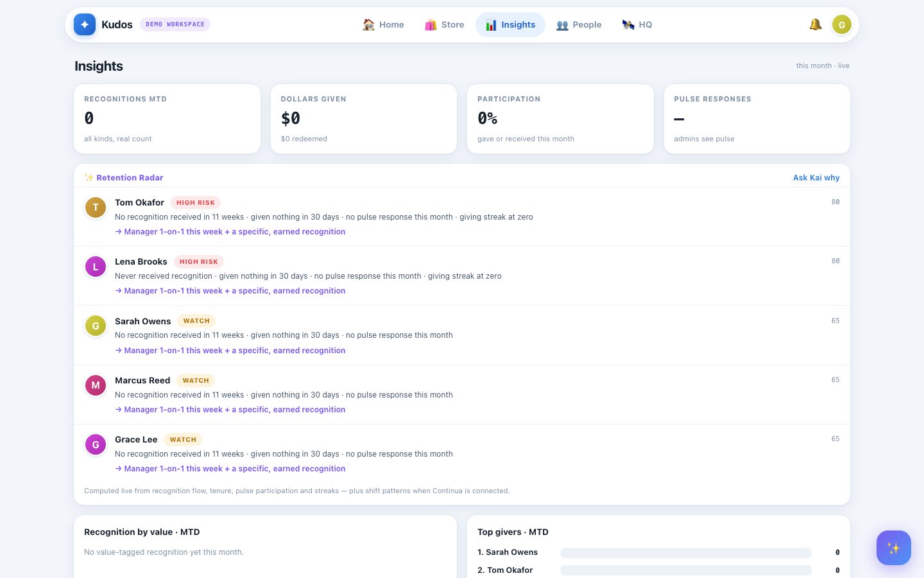This screenshot has height=578, width=924.
Task: Click Tom Okafor's top givers progress bar
Action: tap(686, 570)
